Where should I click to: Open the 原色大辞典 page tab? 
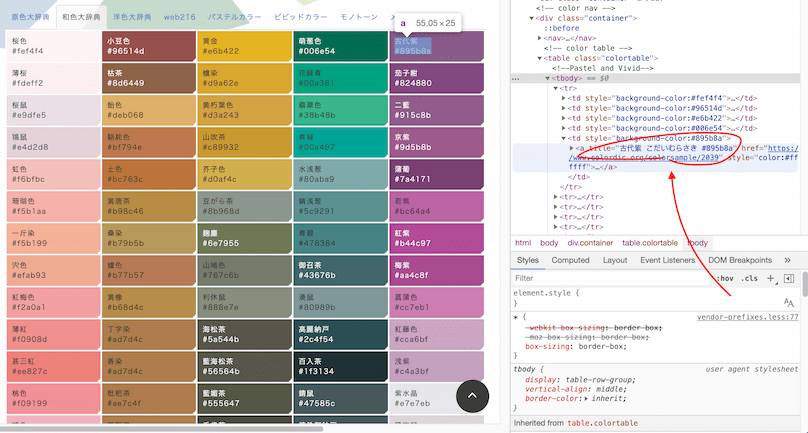click(30, 17)
